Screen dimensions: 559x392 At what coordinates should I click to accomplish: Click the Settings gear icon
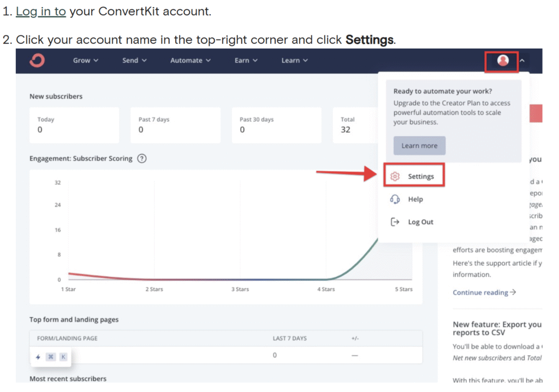(395, 176)
